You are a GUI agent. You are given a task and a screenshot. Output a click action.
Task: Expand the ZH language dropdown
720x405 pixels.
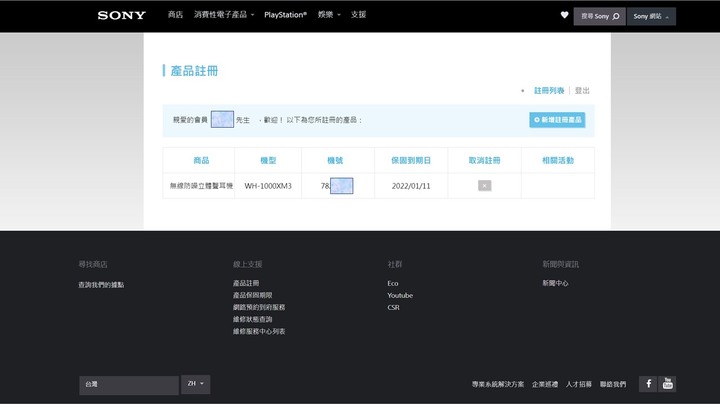[x=196, y=384]
